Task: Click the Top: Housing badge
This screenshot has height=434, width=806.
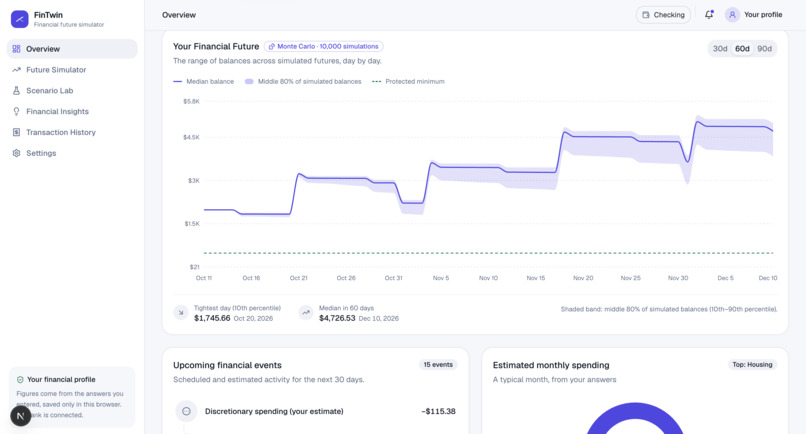Action: [752, 365]
